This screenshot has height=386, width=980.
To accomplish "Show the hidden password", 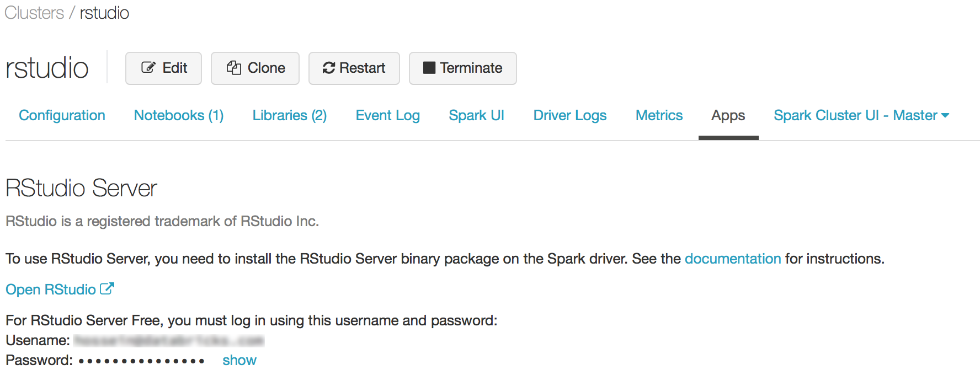I will [x=239, y=360].
